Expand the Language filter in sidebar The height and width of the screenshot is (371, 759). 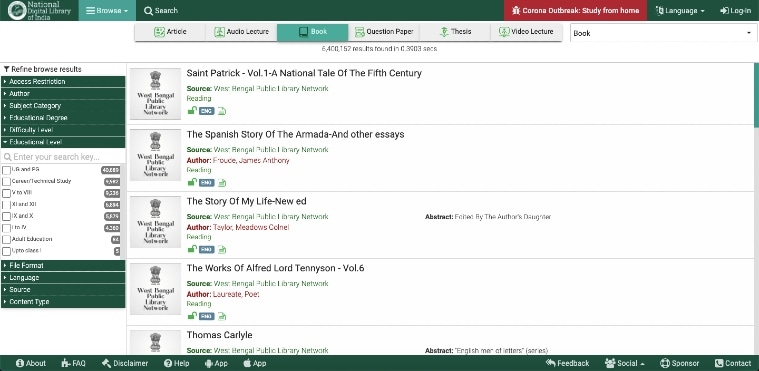point(63,278)
